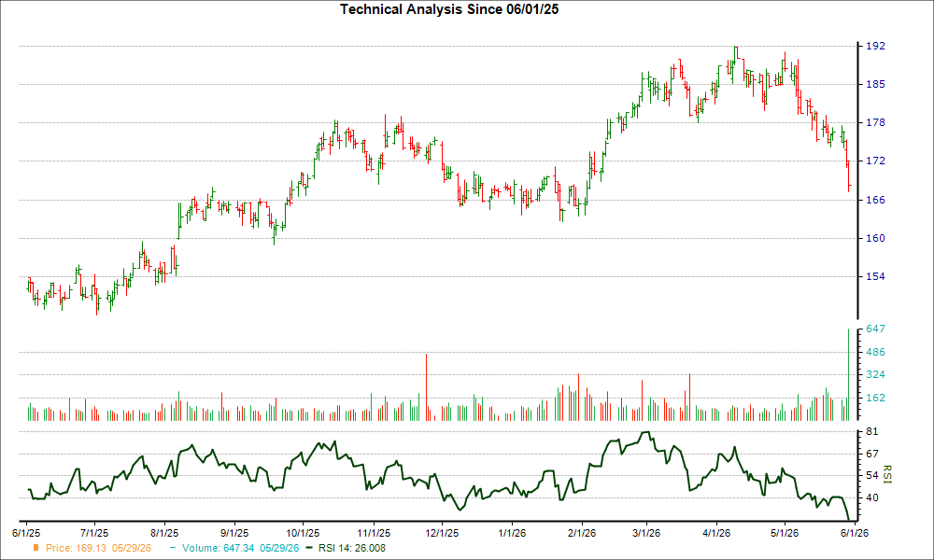Click the 486 volume axis label
This screenshot has width=934, height=560.
pos(875,352)
